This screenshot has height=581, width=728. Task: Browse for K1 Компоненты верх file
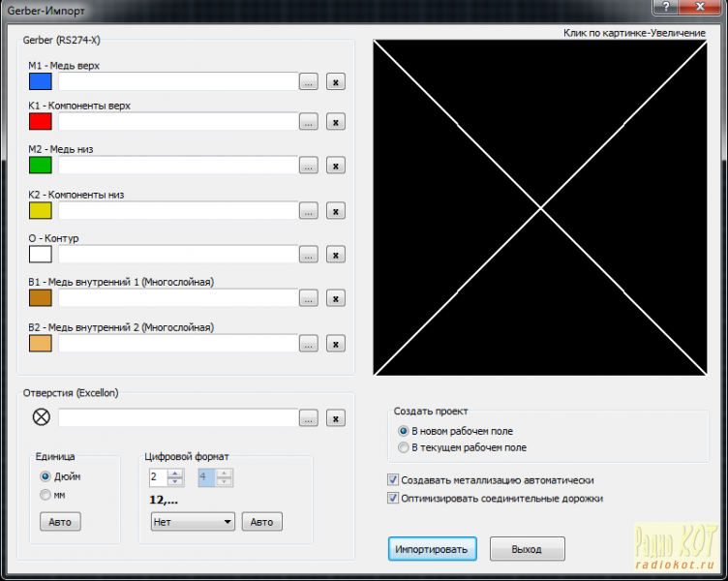(308, 122)
